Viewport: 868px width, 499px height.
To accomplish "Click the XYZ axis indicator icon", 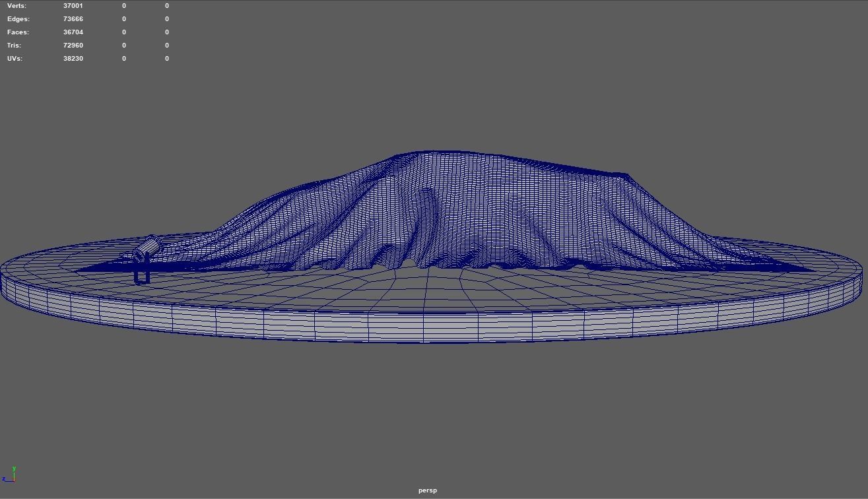I will click(10, 475).
